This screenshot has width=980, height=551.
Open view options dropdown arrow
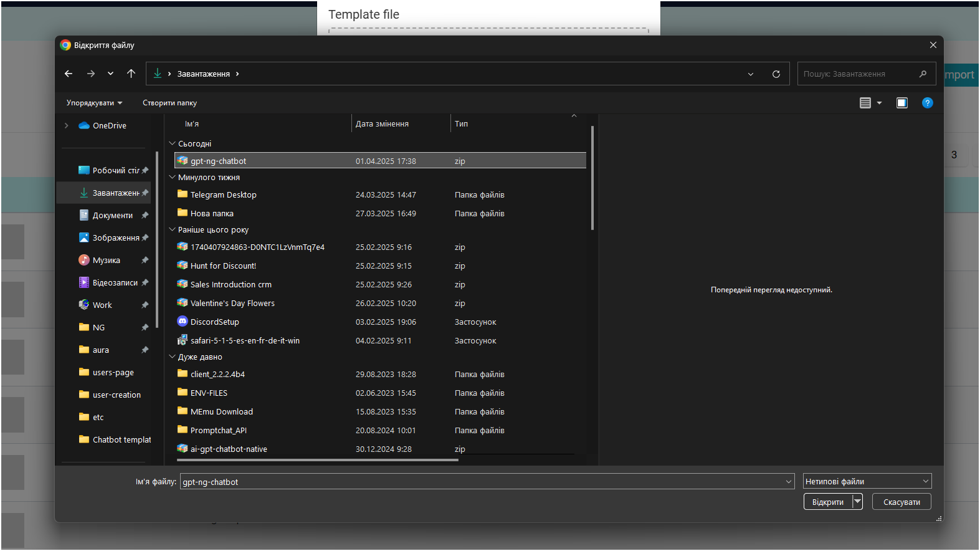[x=879, y=103]
